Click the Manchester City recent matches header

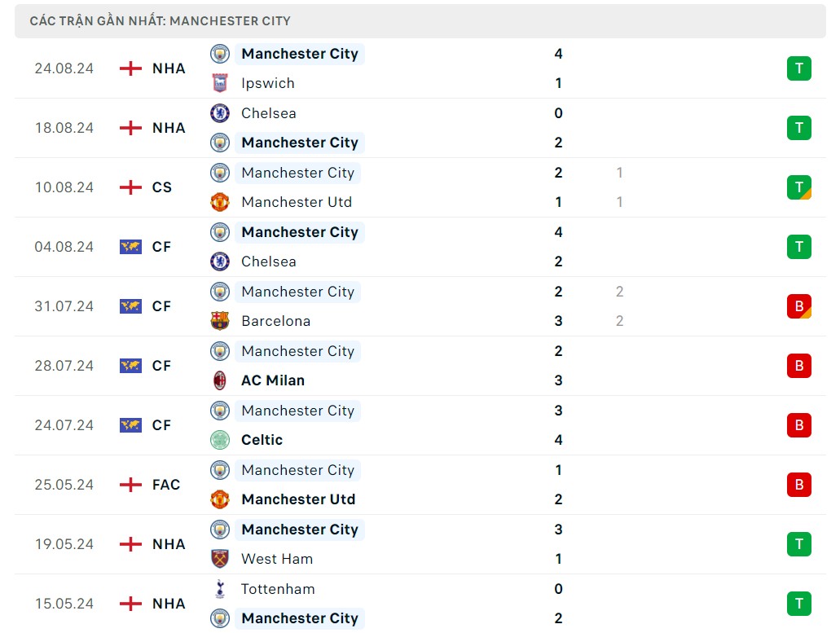(x=161, y=21)
